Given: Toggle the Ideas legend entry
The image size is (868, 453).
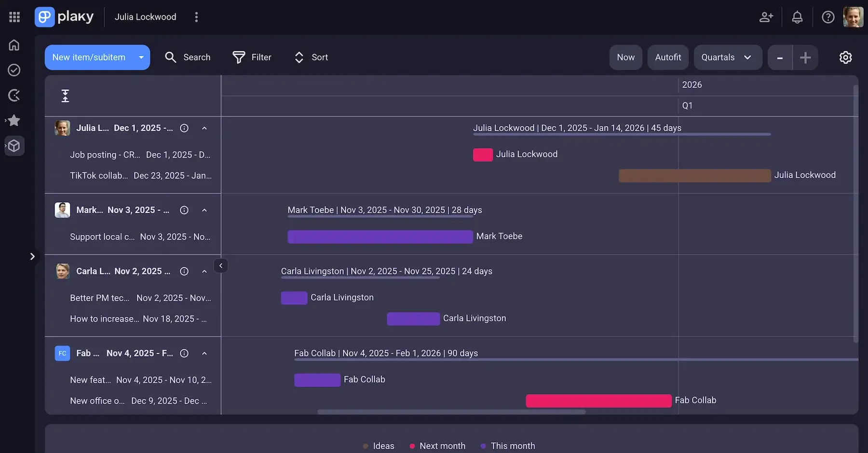Looking at the screenshot, I should pos(379,446).
